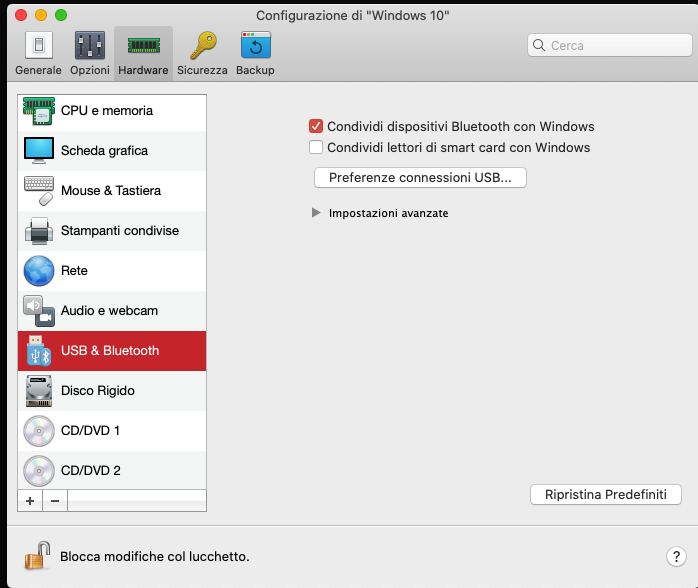Switch to the Opzioni tab label

pos(90,70)
